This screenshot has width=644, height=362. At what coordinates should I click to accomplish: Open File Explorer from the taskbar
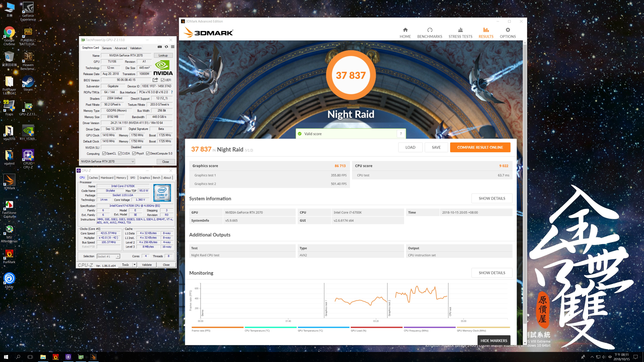coord(43,357)
